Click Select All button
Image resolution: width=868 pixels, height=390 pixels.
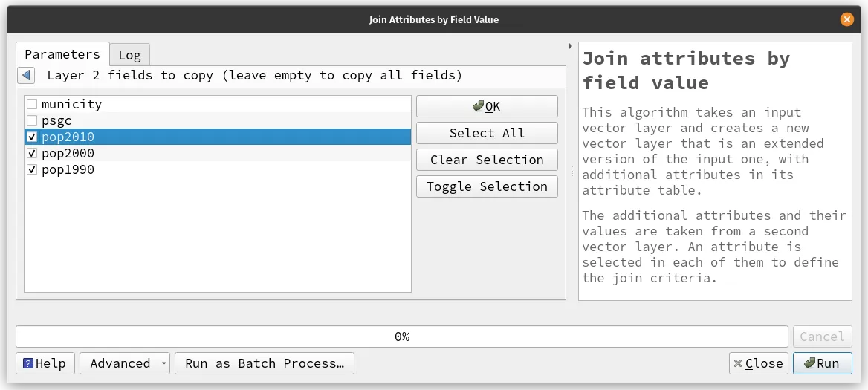coord(487,133)
